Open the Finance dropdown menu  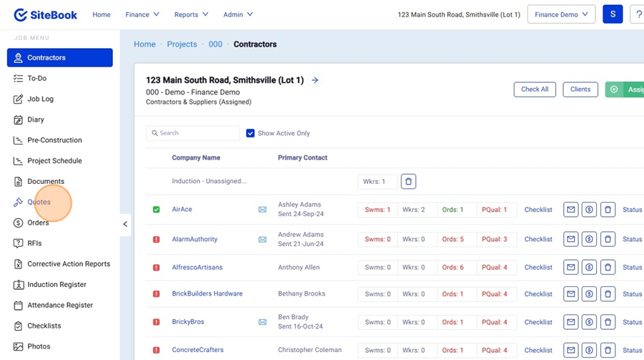click(142, 14)
